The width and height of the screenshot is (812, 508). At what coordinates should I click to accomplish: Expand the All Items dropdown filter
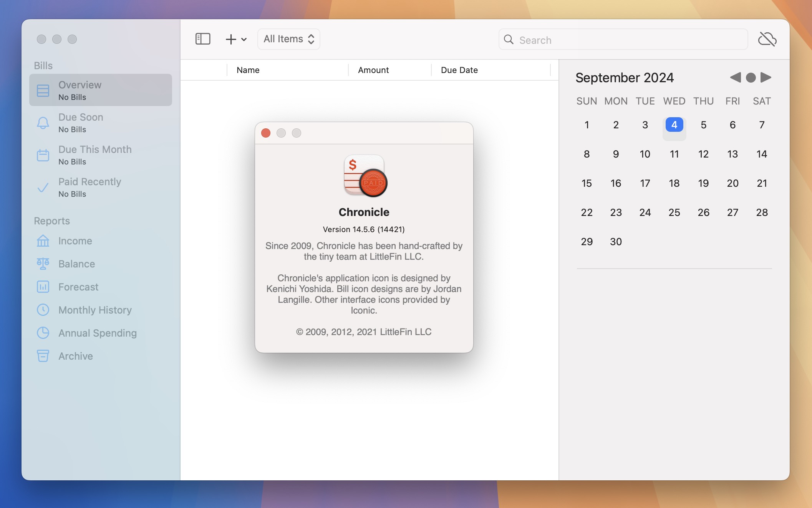(x=289, y=39)
